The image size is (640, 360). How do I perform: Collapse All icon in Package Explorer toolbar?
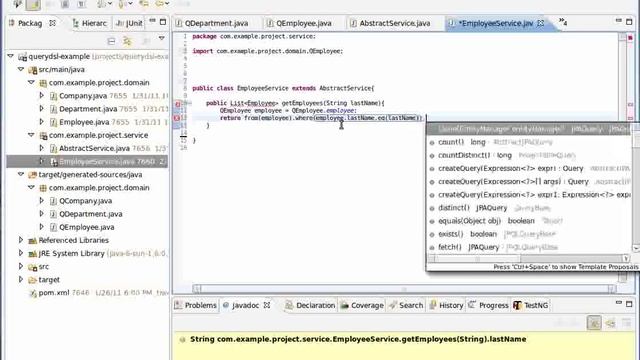(x=111, y=41)
